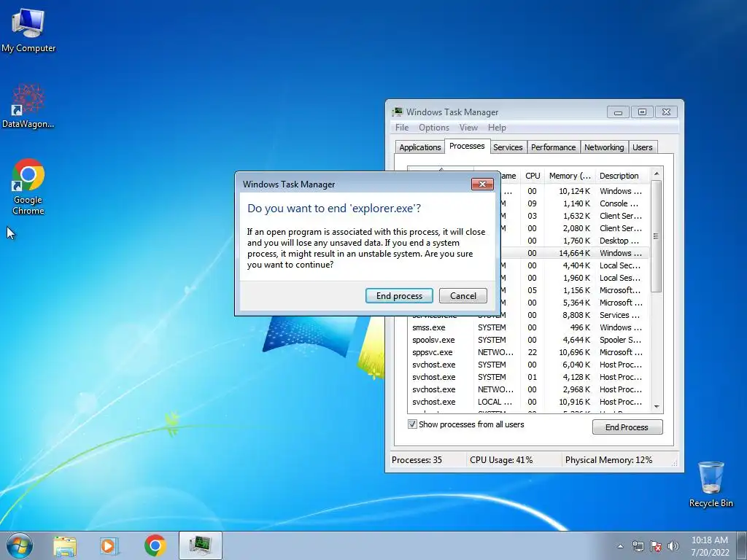The width and height of the screenshot is (747, 560).
Task: Open the View menu in Task Manager
Action: (x=468, y=128)
